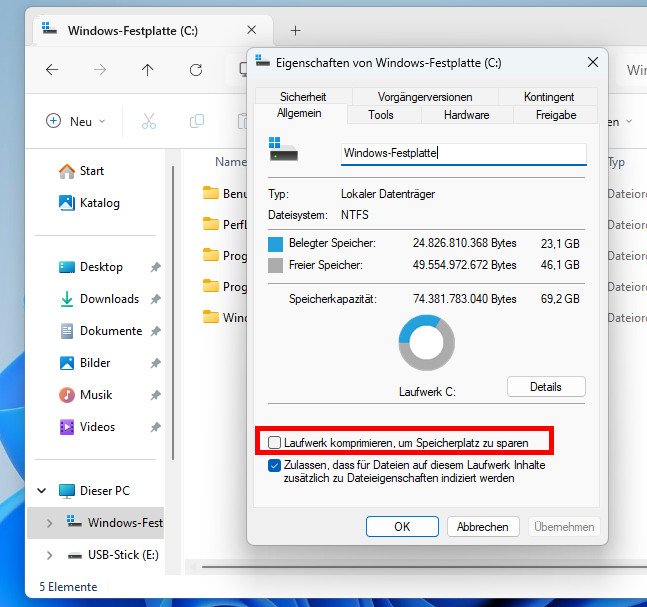Uncheck the Zulassen indexing checkbox
647x607 pixels.
tap(275, 465)
